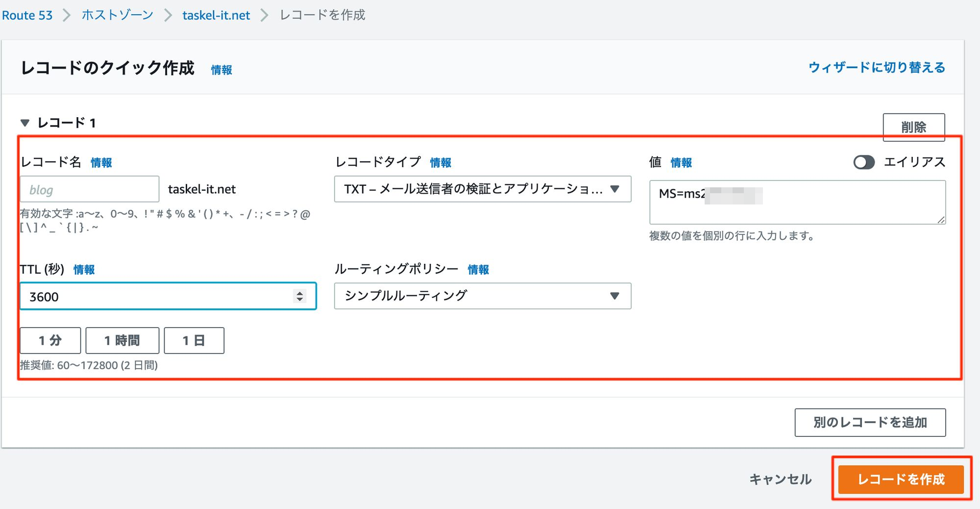The width and height of the screenshot is (980, 509).
Task: Open the ホストゾーン breadcrumb link
Action: [x=118, y=15]
